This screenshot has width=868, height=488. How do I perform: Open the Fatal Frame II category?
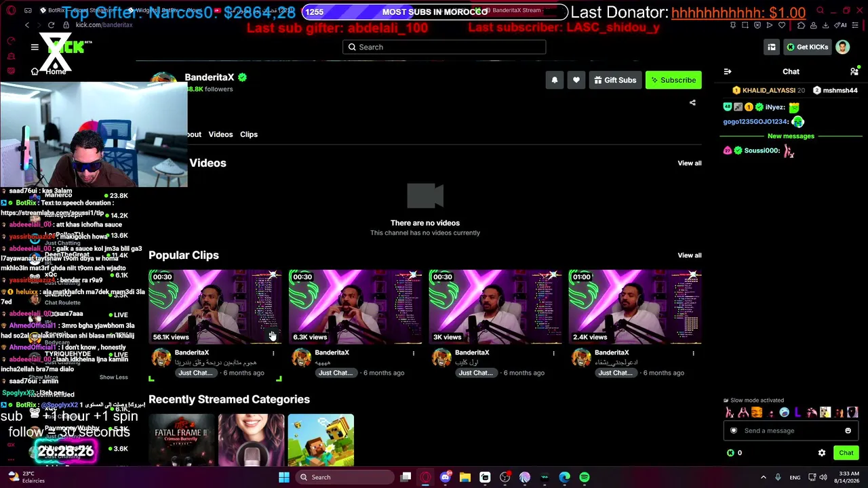pos(181,440)
